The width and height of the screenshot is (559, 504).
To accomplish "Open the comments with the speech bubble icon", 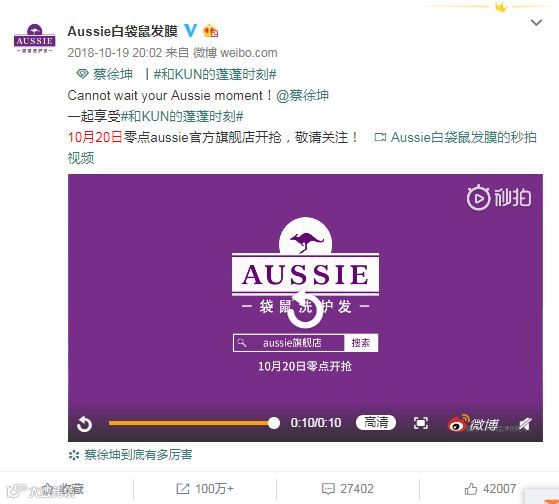I will [x=328, y=489].
